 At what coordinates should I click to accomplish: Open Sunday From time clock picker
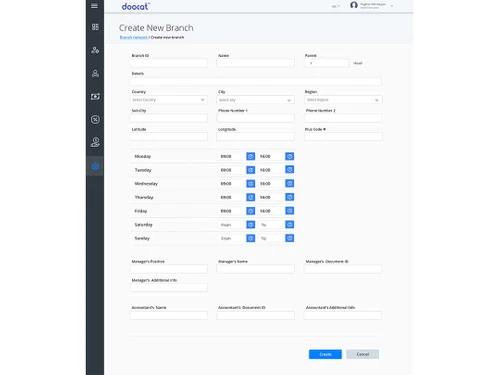coord(251,238)
